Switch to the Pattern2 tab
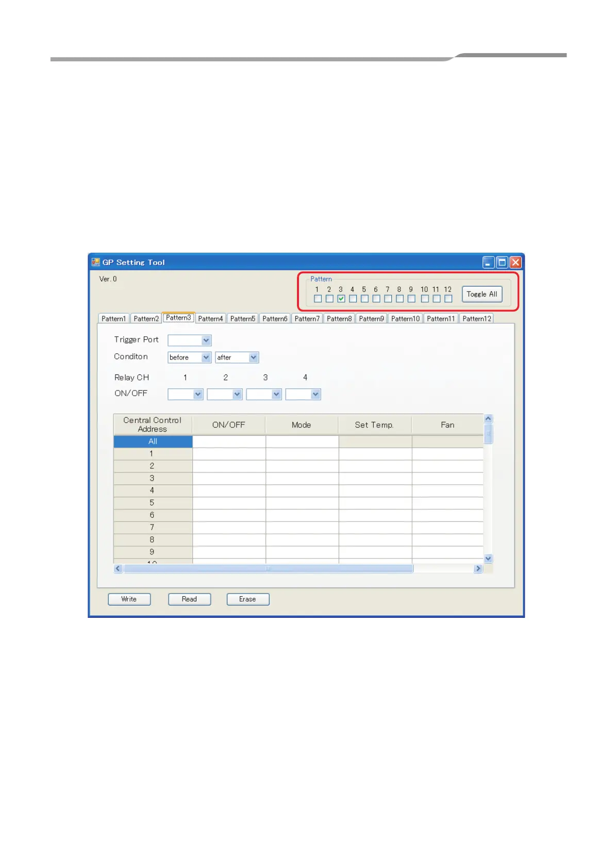Viewport: 614px width, 868px height. 146,319
